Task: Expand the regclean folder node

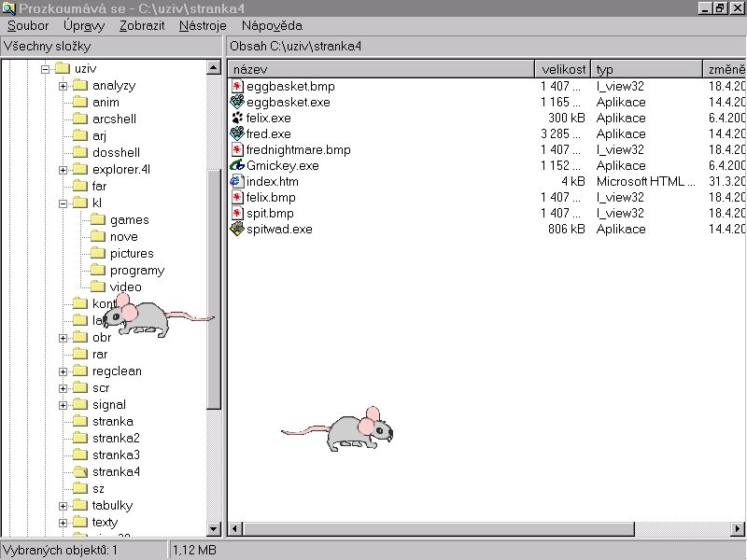Action: click(63, 371)
